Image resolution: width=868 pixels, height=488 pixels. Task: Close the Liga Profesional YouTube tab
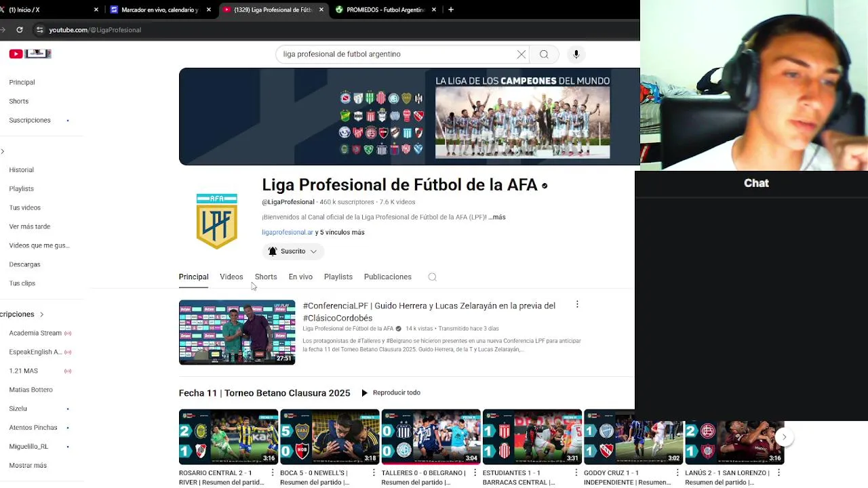321,9
